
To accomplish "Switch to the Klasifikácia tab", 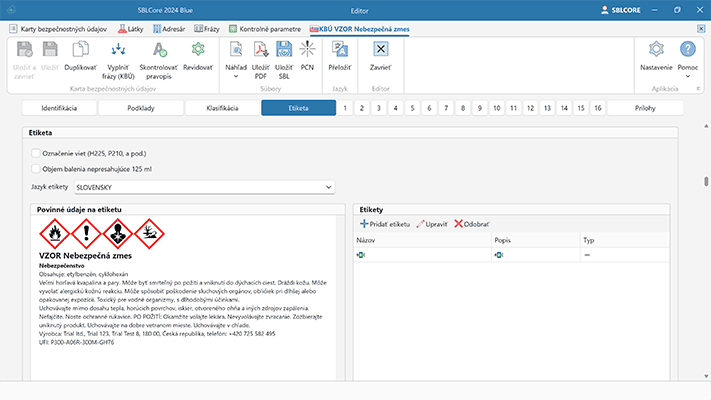I will click(x=222, y=107).
